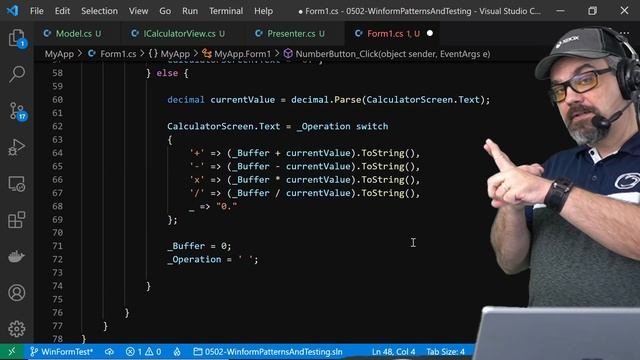Click the else keyword on line 58
This screenshot has width=640, height=360.
167,73
